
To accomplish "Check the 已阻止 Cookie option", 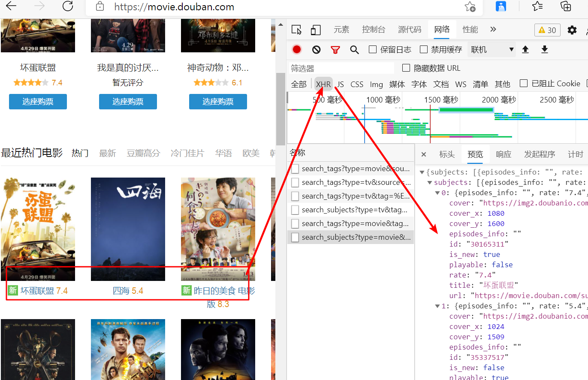I will point(524,83).
